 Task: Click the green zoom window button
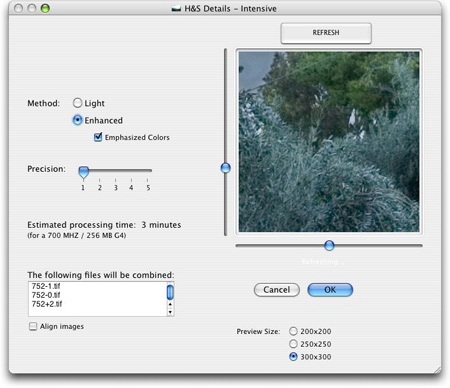pyautogui.click(x=45, y=8)
